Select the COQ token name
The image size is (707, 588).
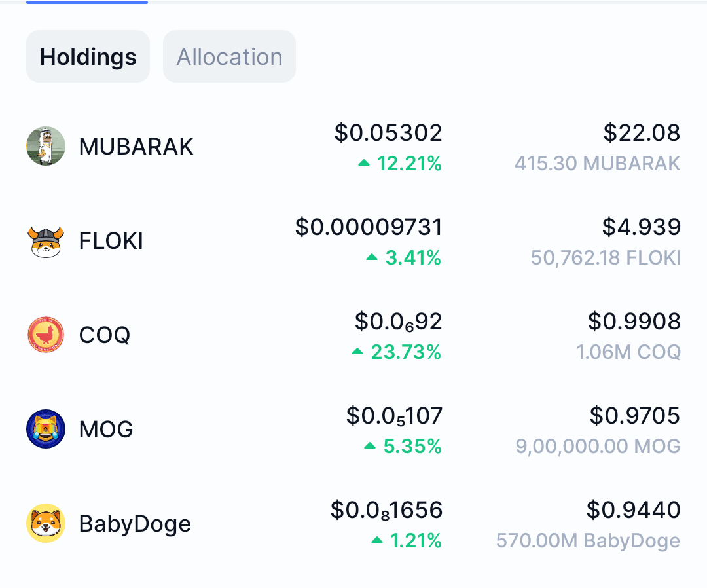105,335
